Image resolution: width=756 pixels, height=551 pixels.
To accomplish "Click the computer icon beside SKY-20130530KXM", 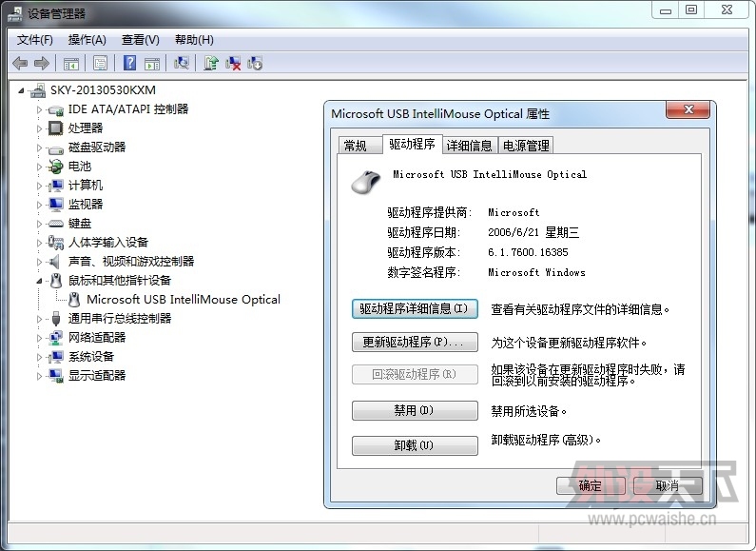I will (x=38, y=90).
